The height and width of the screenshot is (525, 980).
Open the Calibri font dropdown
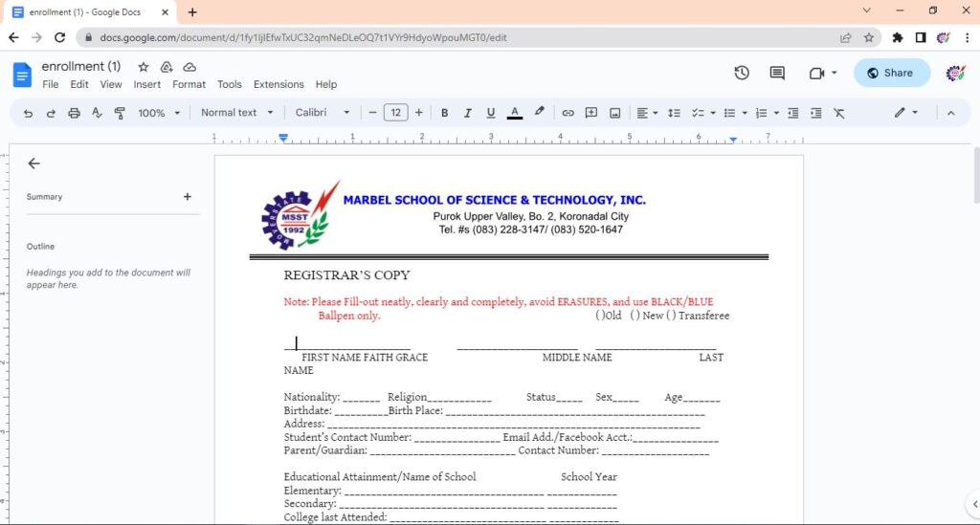coord(322,113)
